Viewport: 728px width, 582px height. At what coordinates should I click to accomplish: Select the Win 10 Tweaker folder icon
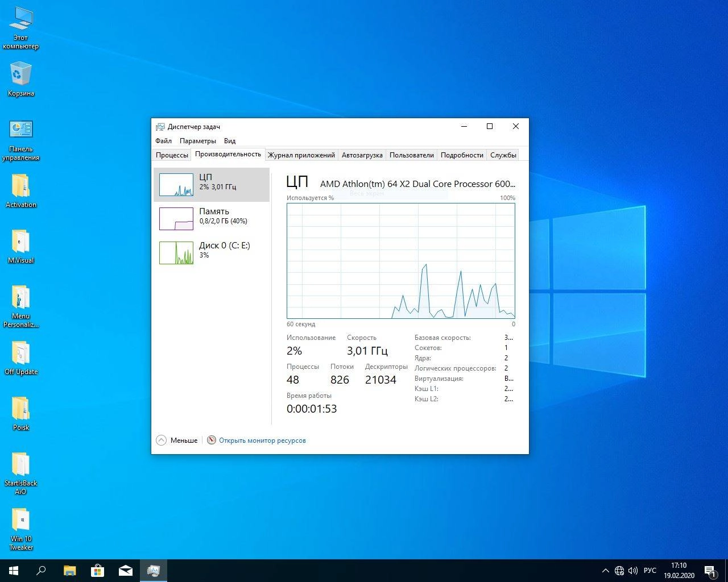pos(20,529)
